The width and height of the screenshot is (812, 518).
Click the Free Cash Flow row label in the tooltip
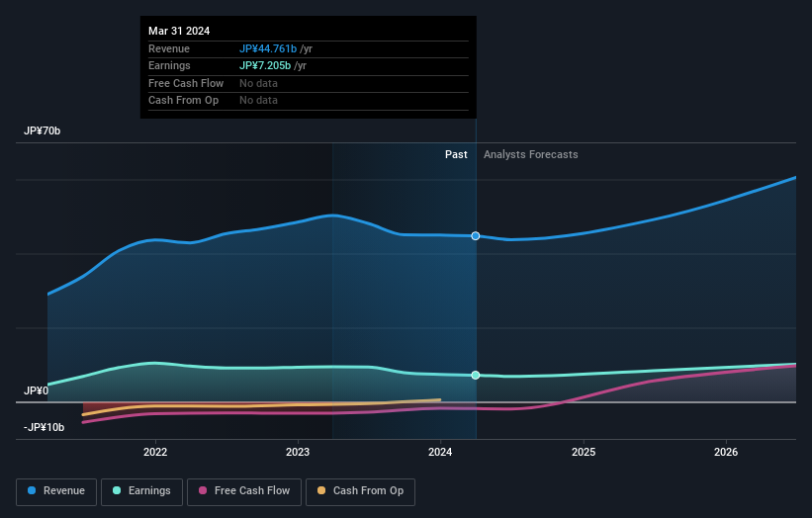pyautogui.click(x=186, y=83)
